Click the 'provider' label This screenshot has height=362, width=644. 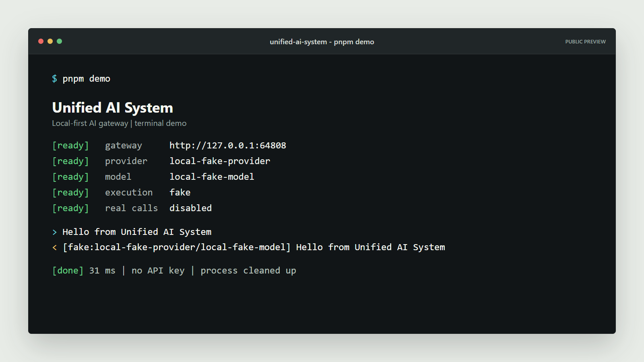126,161
